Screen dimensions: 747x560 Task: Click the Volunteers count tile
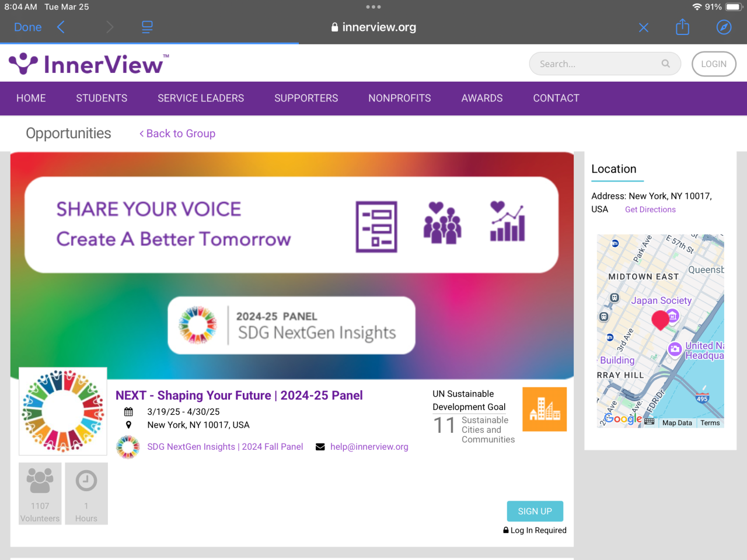tap(40, 494)
